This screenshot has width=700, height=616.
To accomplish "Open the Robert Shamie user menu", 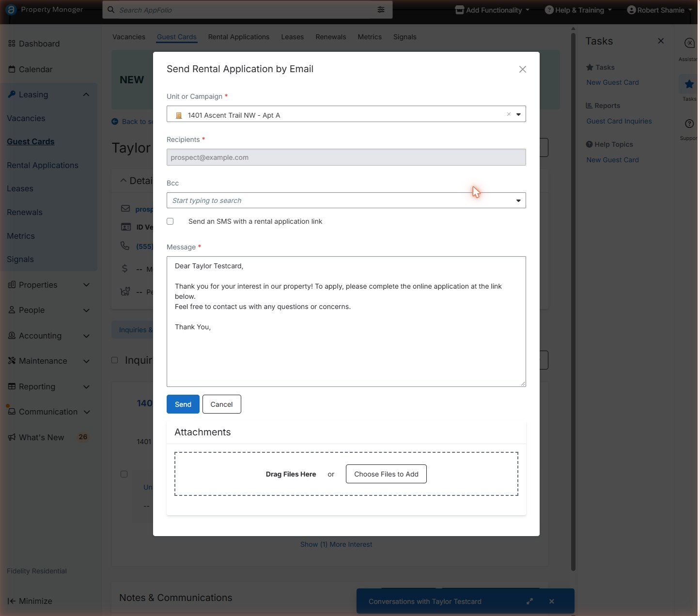I will pos(659,10).
